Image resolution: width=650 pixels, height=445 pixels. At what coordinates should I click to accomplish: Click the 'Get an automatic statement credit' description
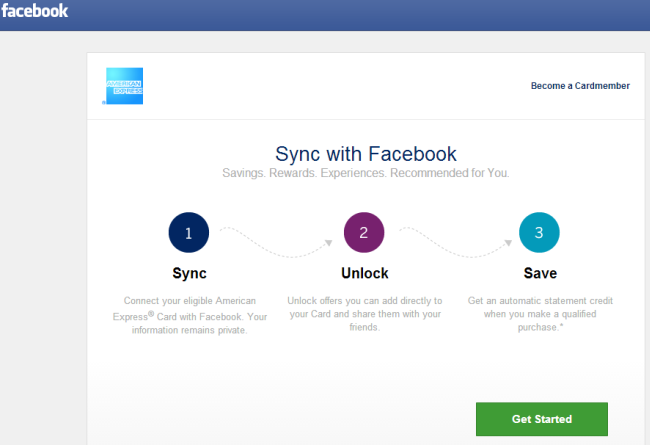[540, 314]
